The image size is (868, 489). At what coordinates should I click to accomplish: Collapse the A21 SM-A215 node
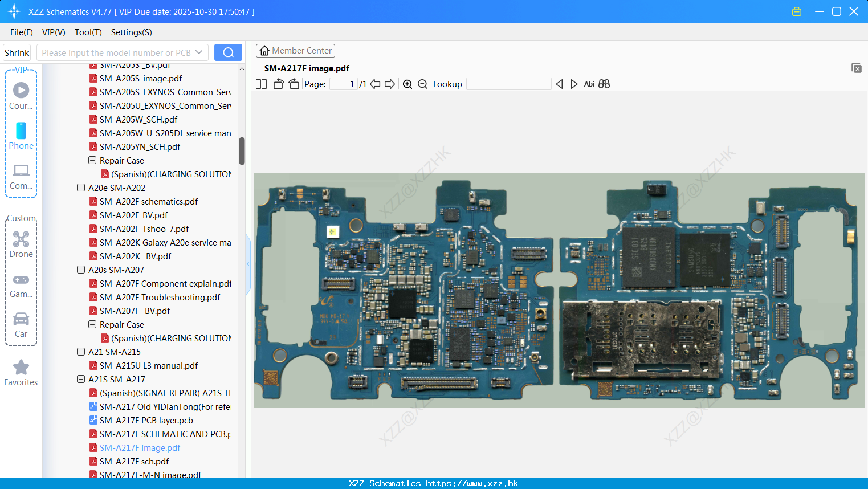(x=81, y=352)
